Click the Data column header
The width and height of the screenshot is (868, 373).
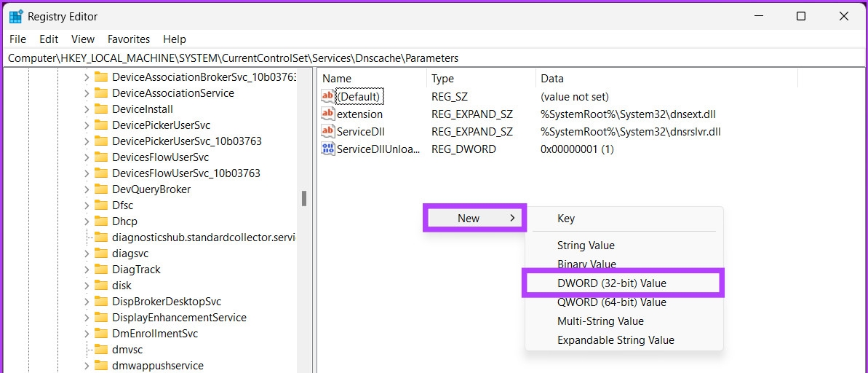coord(552,79)
